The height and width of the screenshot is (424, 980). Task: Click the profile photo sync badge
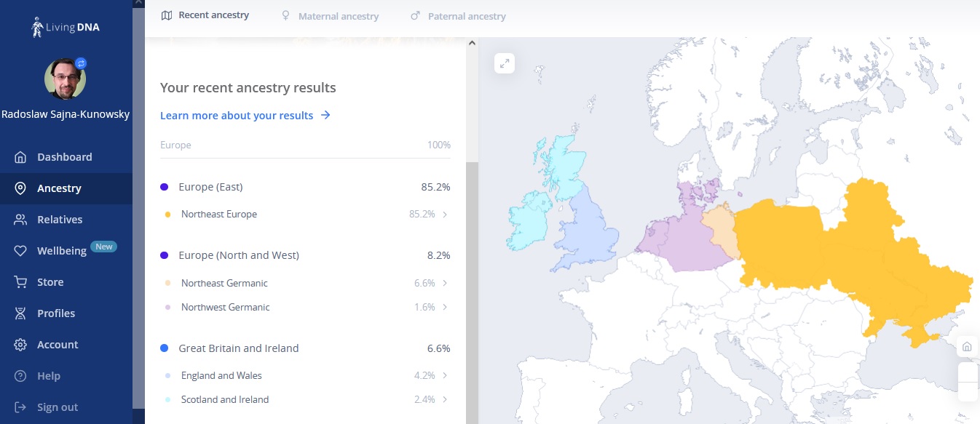[x=81, y=63]
